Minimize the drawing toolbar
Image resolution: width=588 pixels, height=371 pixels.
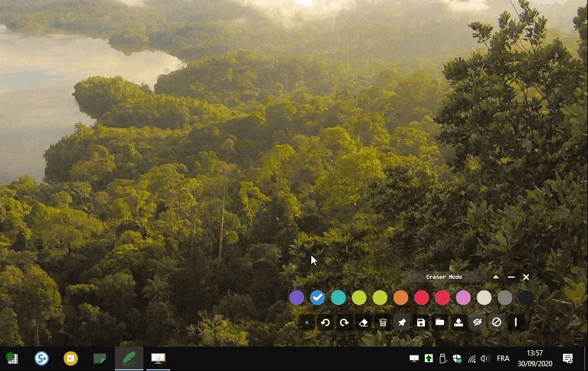(511, 277)
